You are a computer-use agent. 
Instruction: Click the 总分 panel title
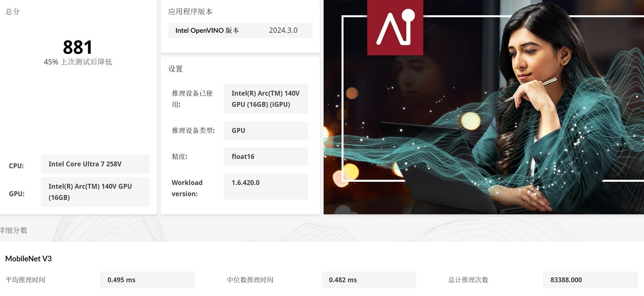point(13,12)
